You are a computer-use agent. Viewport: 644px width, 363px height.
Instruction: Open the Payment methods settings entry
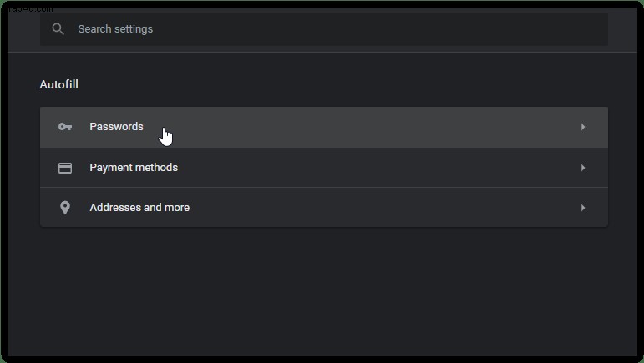[x=324, y=168]
